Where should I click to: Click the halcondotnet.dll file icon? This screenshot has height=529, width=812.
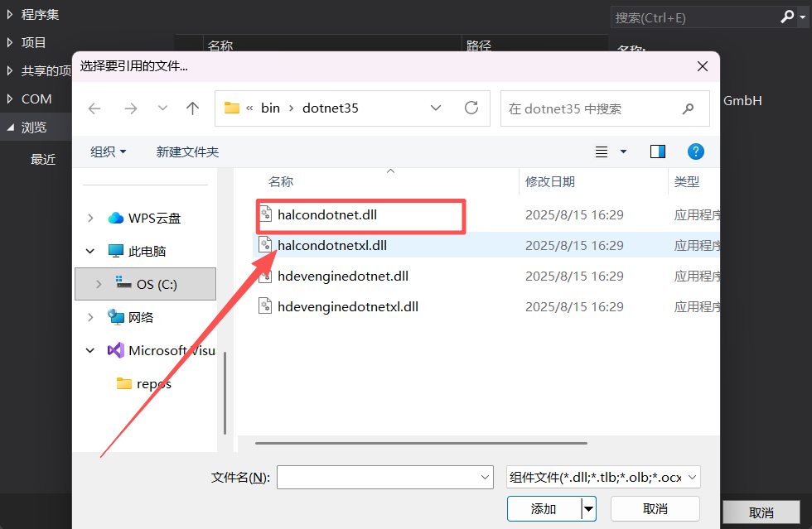tap(265, 214)
